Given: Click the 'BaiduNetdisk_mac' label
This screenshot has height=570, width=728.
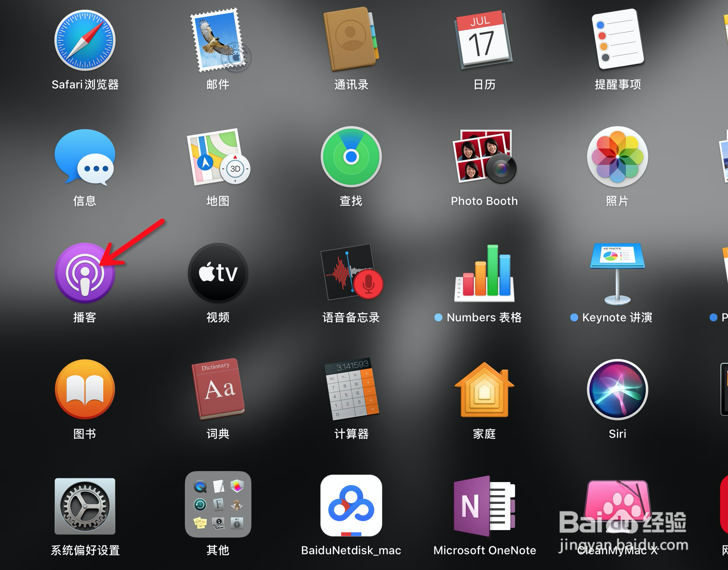Looking at the screenshot, I should pyautogui.click(x=351, y=550).
